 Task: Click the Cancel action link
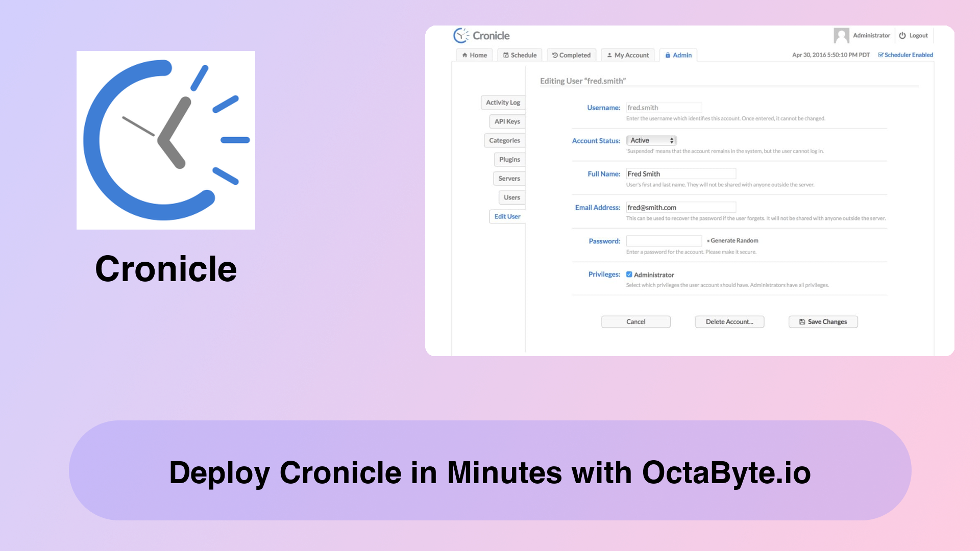click(635, 321)
